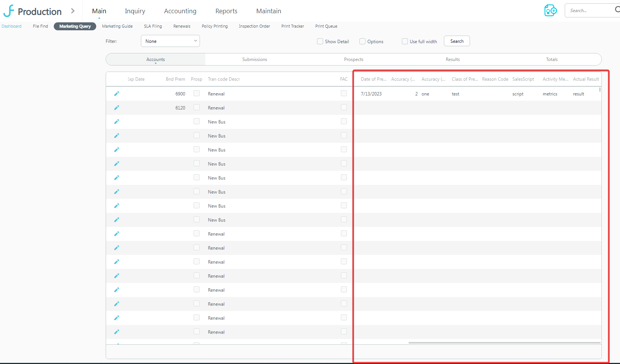The image size is (620, 364).
Task: Click the edit pencil on the first New Bus row
Action: tap(117, 122)
